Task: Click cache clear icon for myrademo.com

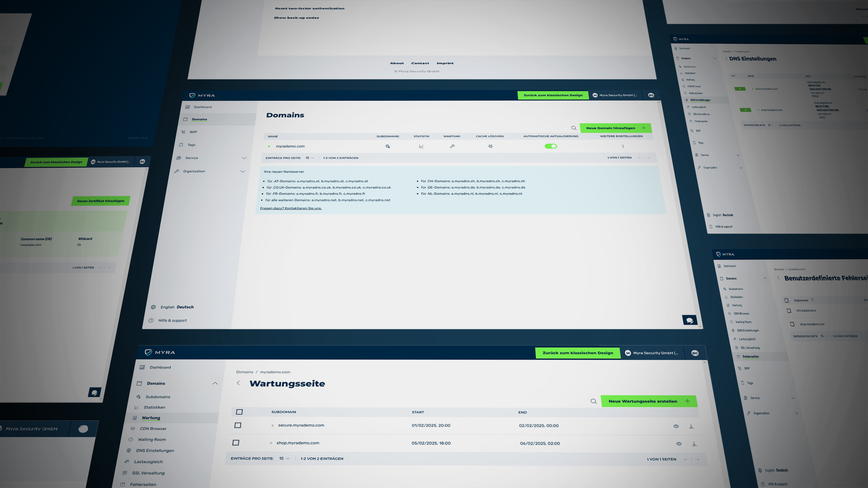Action: coord(490,146)
